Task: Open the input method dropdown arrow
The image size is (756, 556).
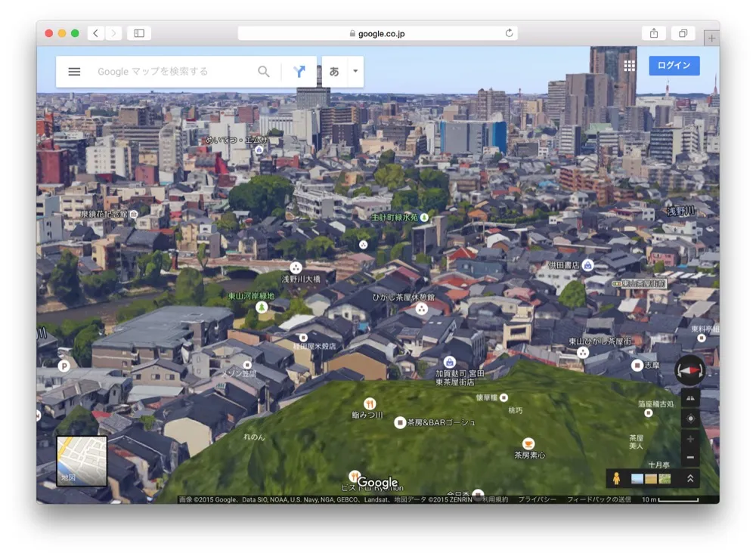Action: (x=354, y=71)
